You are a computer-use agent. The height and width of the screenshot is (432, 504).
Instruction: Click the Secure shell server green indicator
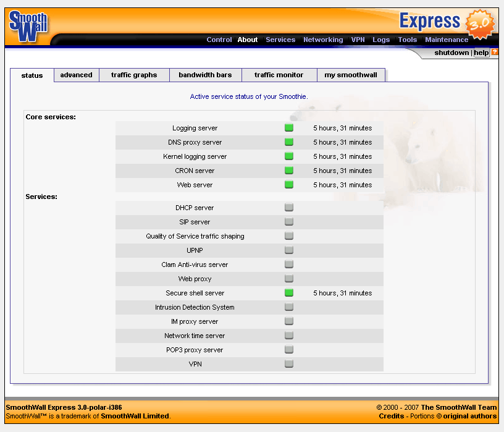pyautogui.click(x=289, y=293)
